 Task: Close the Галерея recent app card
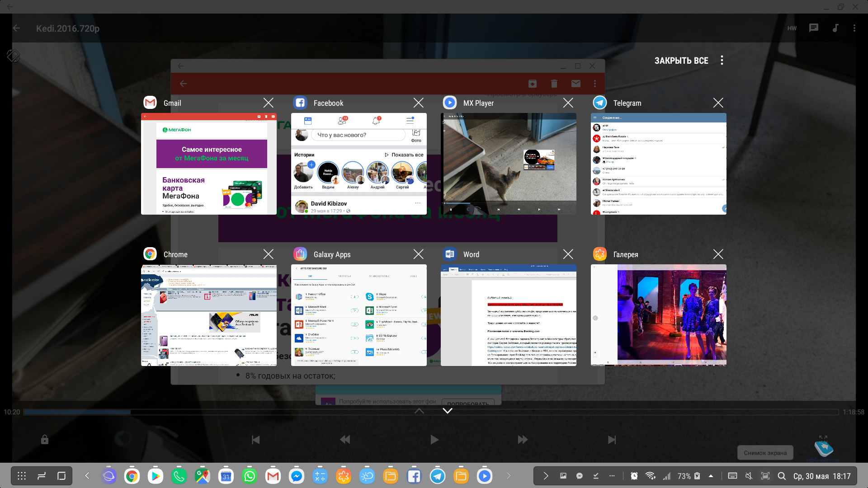[x=718, y=254]
